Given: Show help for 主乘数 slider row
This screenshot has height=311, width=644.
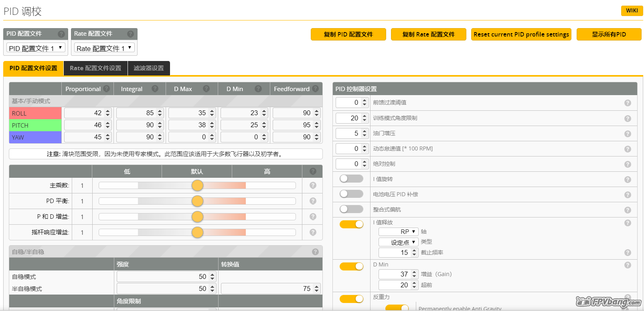Looking at the screenshot, I should [313, 185].
